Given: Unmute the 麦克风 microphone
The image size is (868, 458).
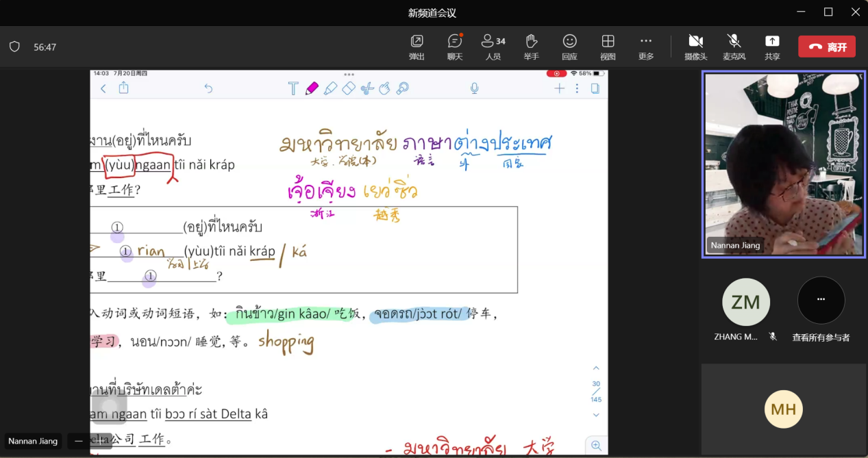Looking at the screenshot, I should (734, 47).
